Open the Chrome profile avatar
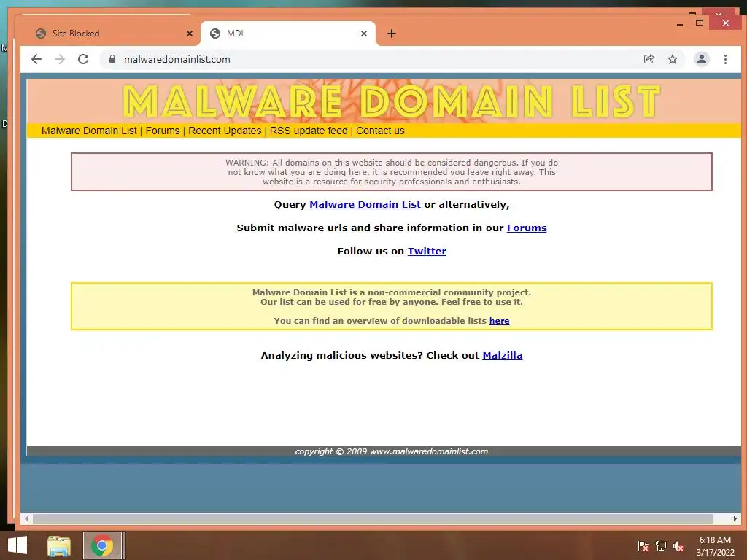This screenshot has height=560, width=747. (x=701, y=59)
